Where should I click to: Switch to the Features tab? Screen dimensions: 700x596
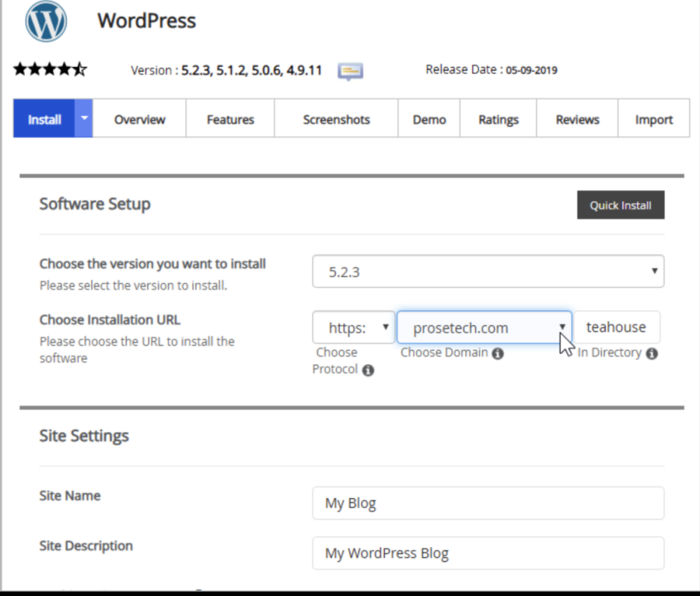coord(230,119)
